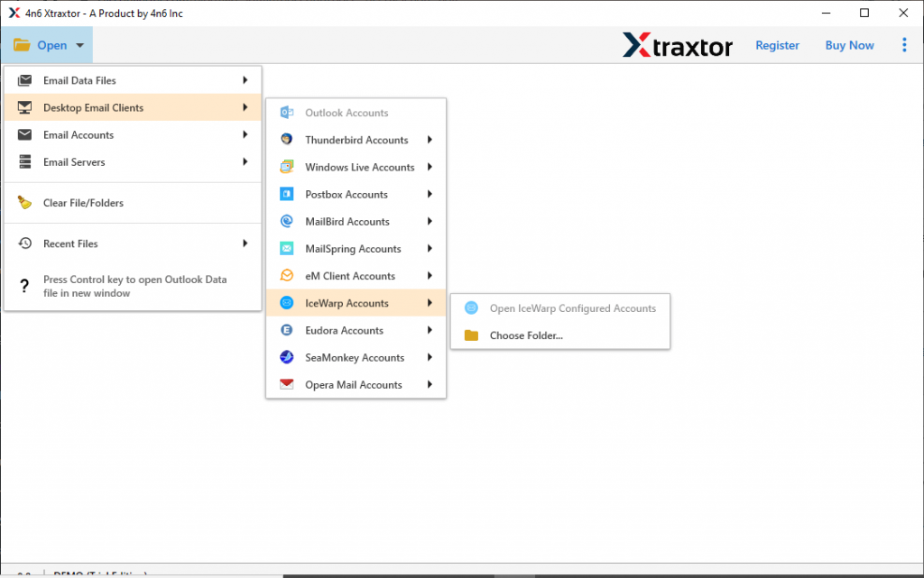This screenshot has width=924, height=578.
Task: Open the three-dot overflow menu
Action: coord(904,44)
